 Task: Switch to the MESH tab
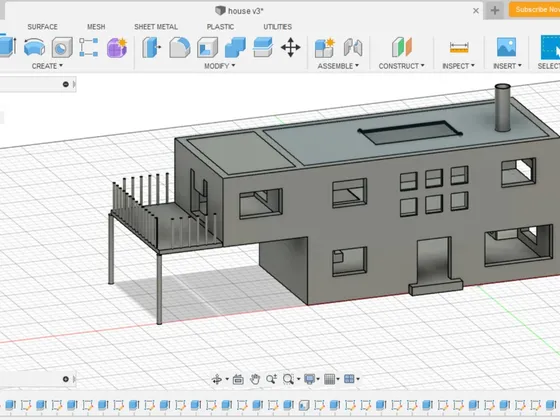coord(96,27)
